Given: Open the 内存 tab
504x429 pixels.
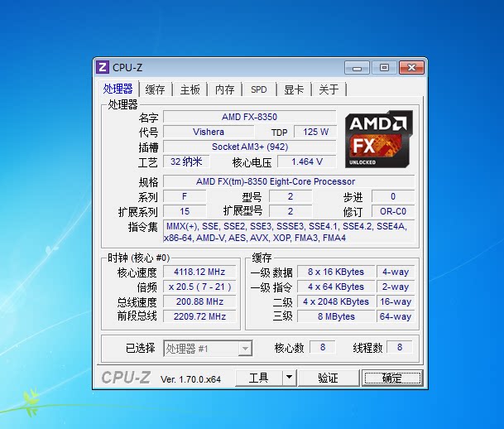Looking at the screenshot, I should [x=224, y=89].
